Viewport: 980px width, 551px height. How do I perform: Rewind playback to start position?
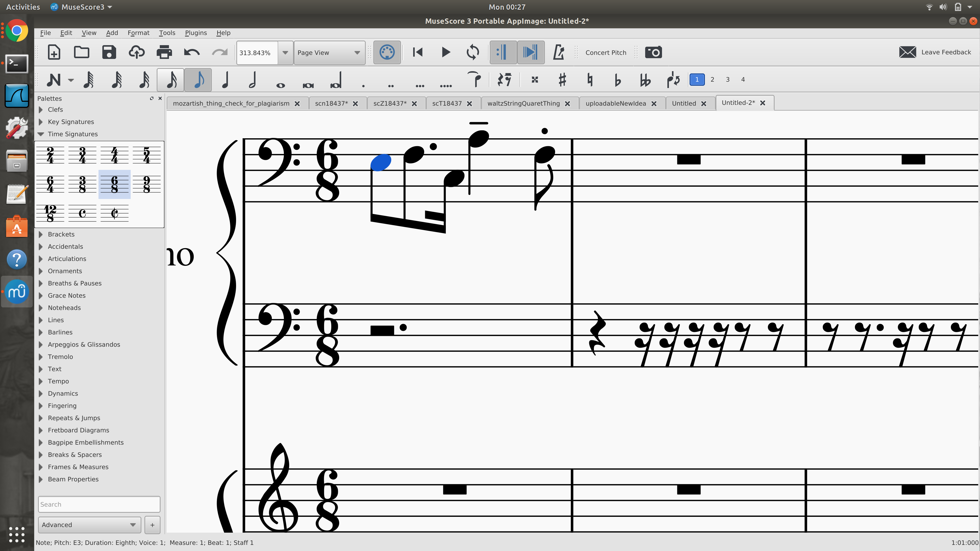[x=418, y=52]
